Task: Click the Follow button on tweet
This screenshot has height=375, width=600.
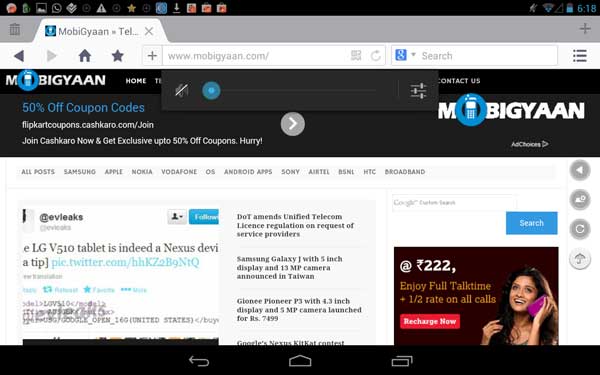Action: coord(204,217)
